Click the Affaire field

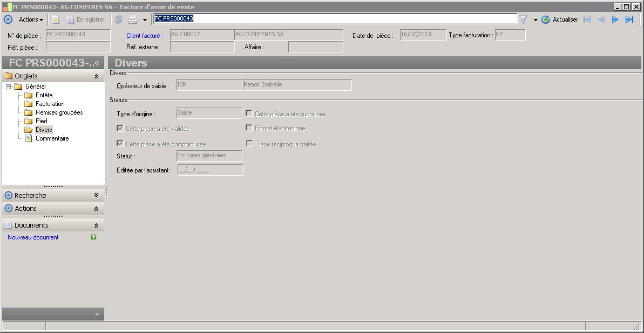click(x=315, y=47)
